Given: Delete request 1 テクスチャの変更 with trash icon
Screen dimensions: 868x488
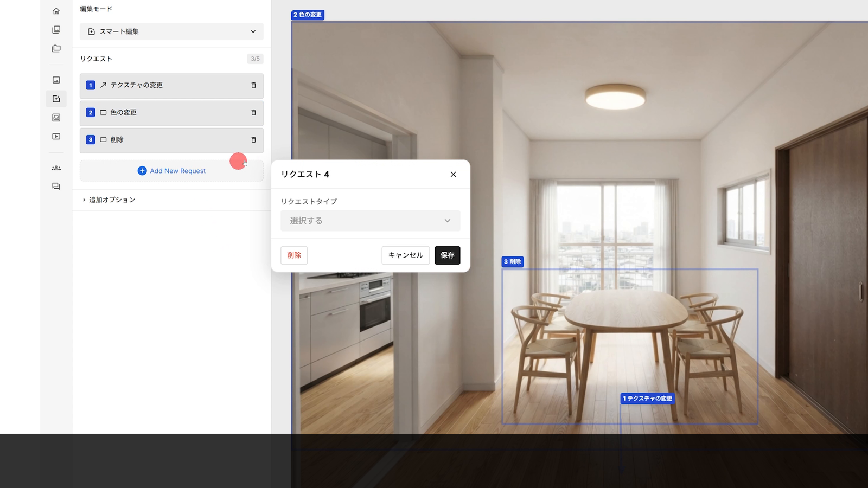Looking at the screenshot, I should click(253, 85).
